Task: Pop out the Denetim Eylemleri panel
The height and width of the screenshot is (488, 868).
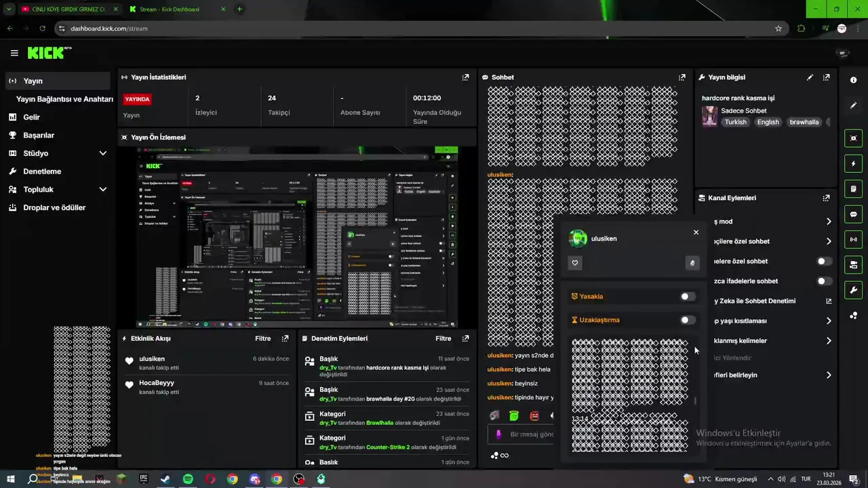Action: coord(465,338)
